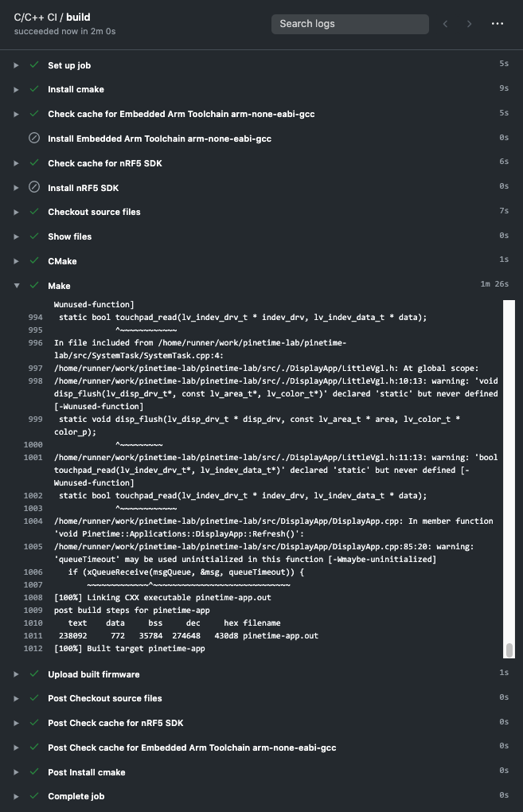Go to next search result arrow
Viewport: 523px width, 812px height.
(x=470, y=24)
